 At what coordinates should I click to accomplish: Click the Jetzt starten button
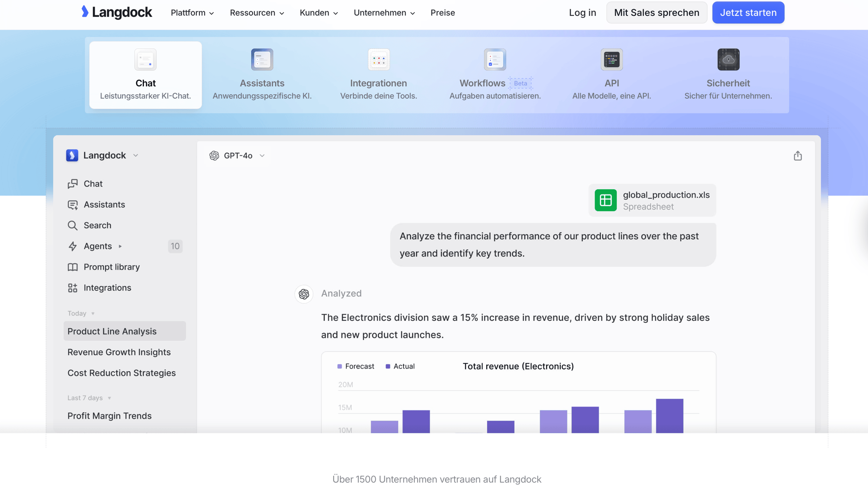pos(748,13)
